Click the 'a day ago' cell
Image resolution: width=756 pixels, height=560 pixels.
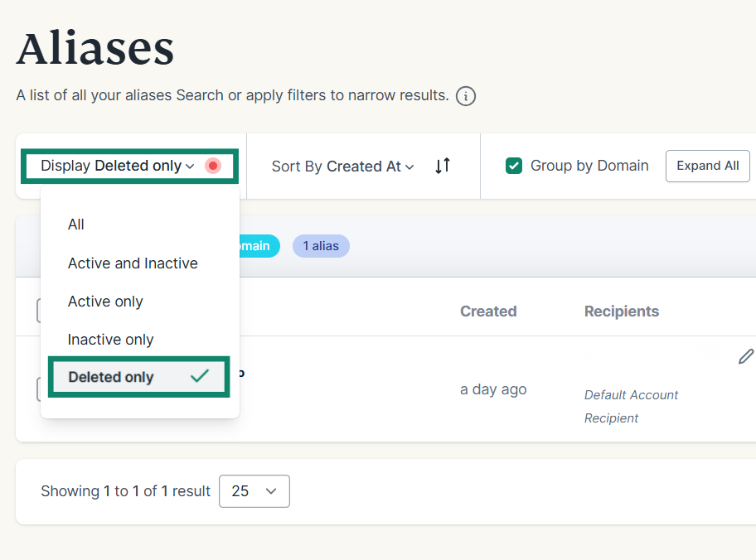pos(493,389)
